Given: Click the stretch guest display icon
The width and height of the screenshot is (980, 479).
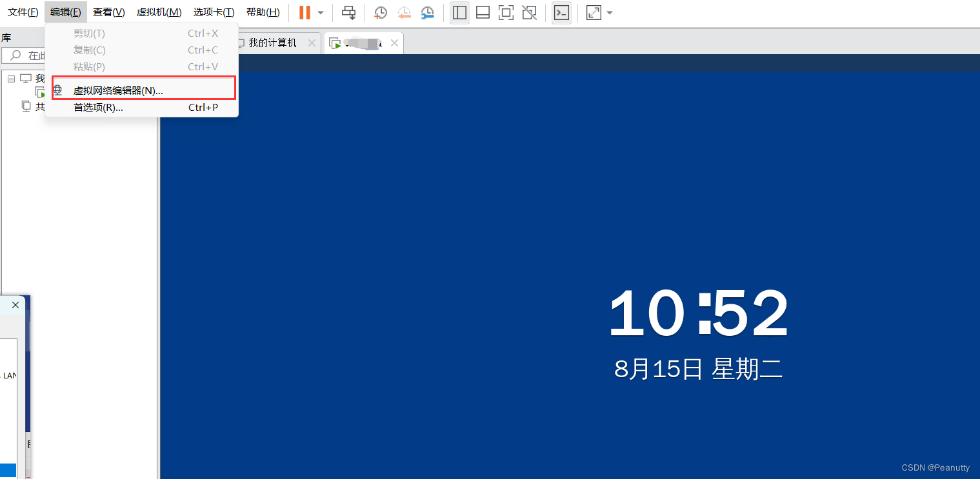Looking at the screenshot, I should (x=594, y=12).
